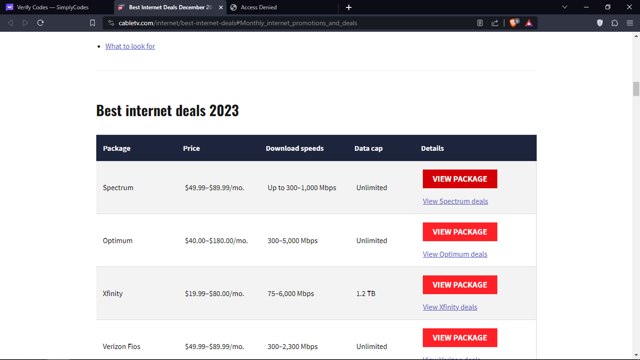Click the Data cap column header
640x360 pixels.
point(369,148)
